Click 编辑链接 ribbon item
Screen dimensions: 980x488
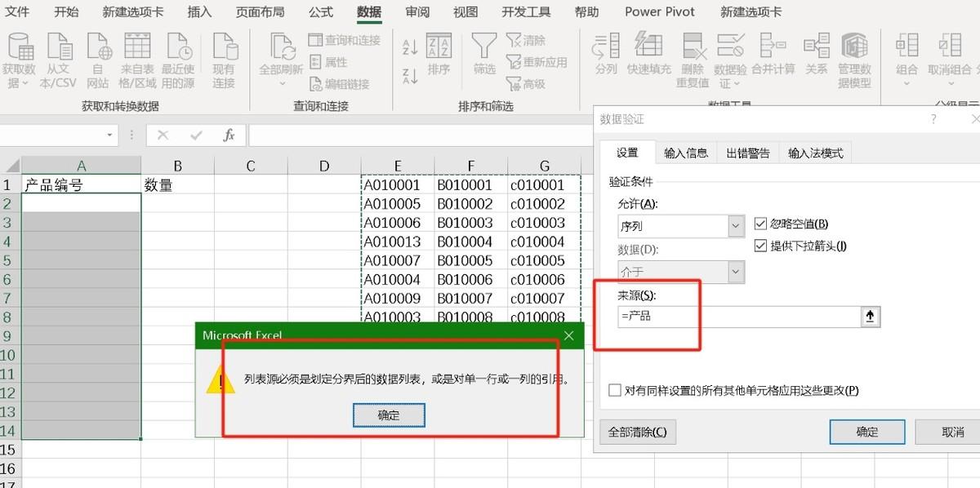[339, 84]
